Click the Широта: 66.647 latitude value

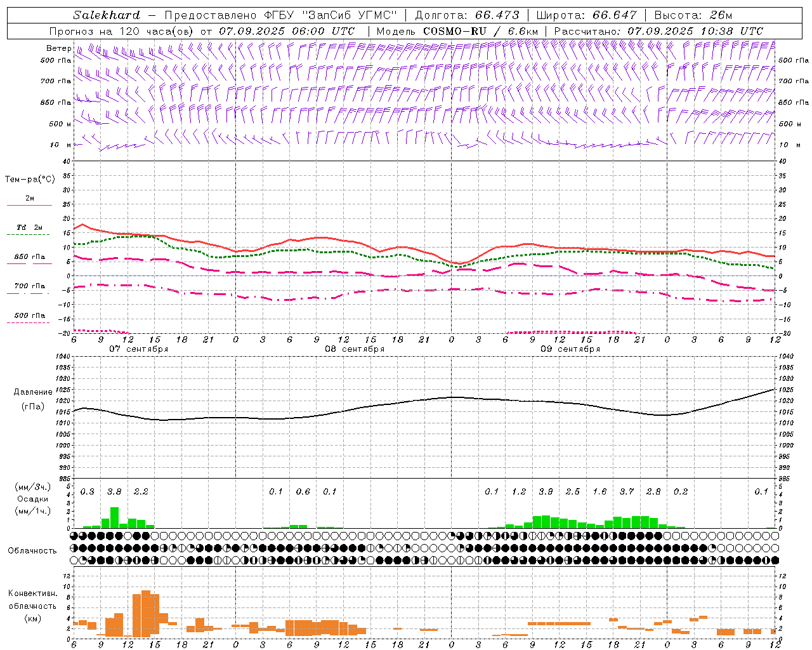tap(586, 15)
